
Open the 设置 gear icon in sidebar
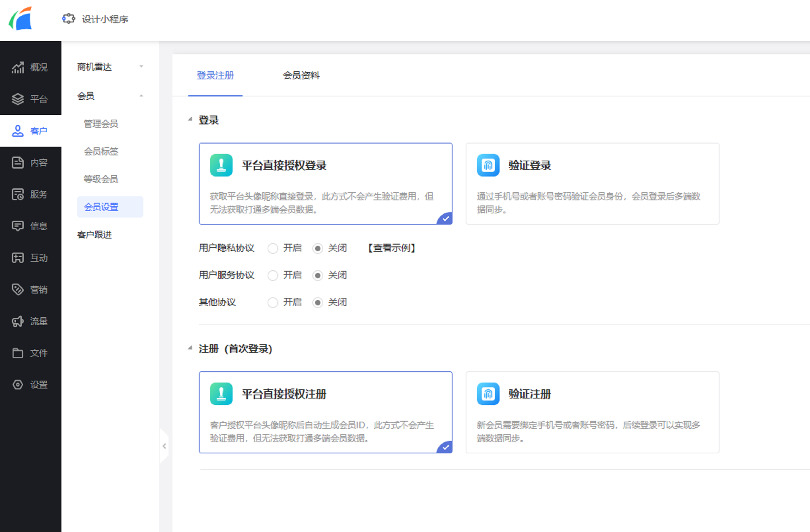[18, 385]
